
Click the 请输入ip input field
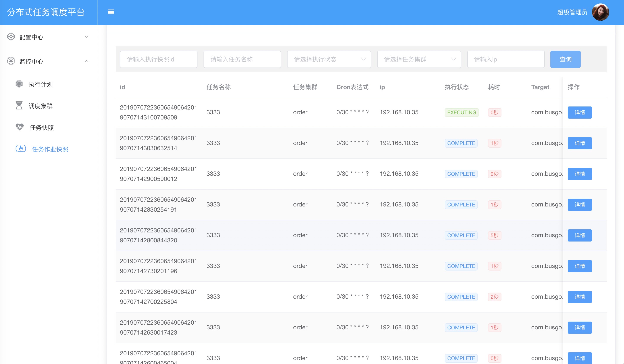[505, 59]
